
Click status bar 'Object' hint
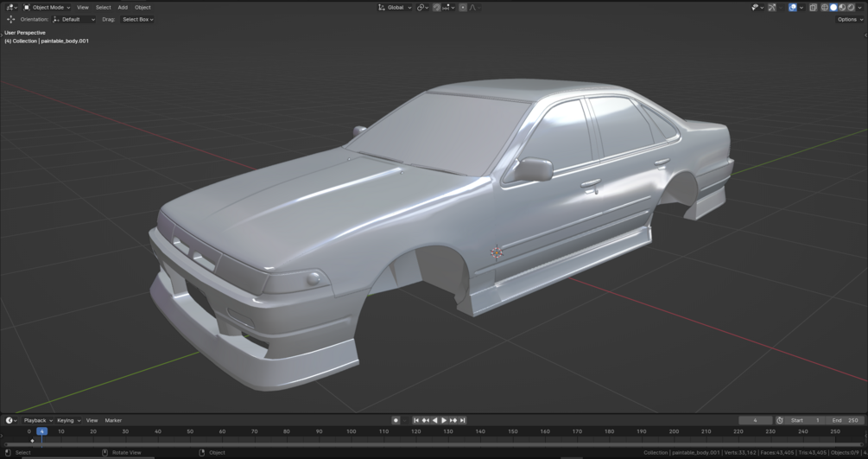pos(217,452)
